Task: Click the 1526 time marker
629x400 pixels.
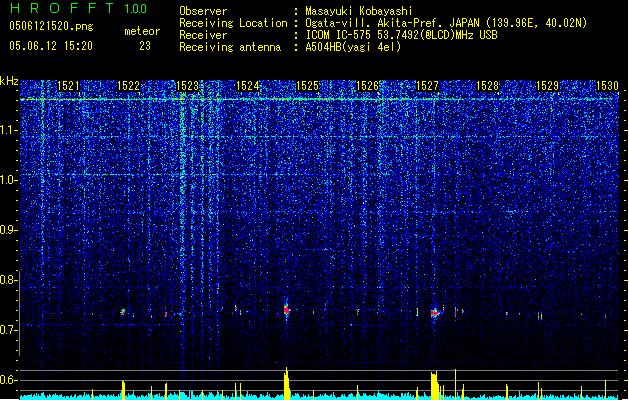Action: pyautogui.click(x=367, y=86)
